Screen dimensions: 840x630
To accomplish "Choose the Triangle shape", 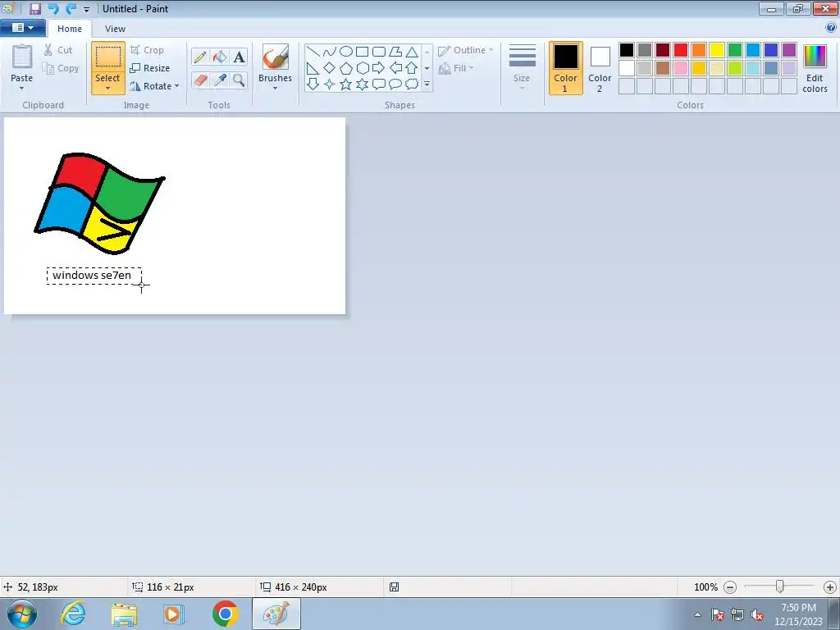I will coord(412,52).
